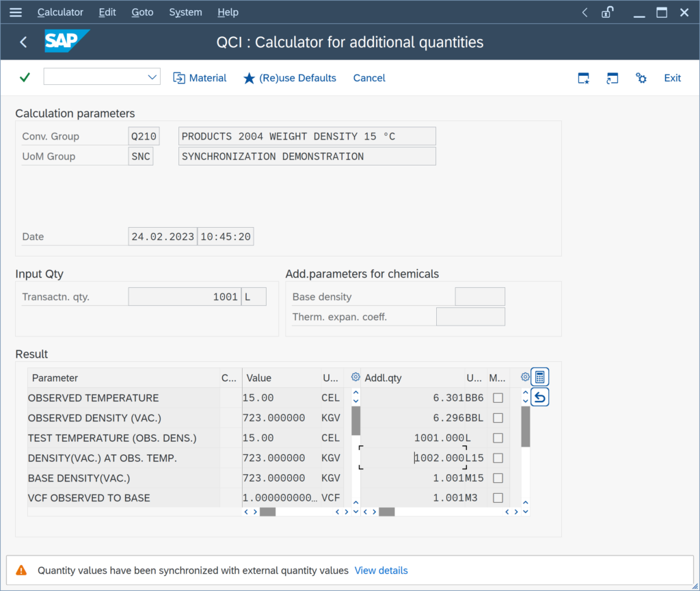The width and height of the screenshot is (700, 591).
Task: Tick the checkbox for 1002.000 L15 row
Action: tap(498, 458)
